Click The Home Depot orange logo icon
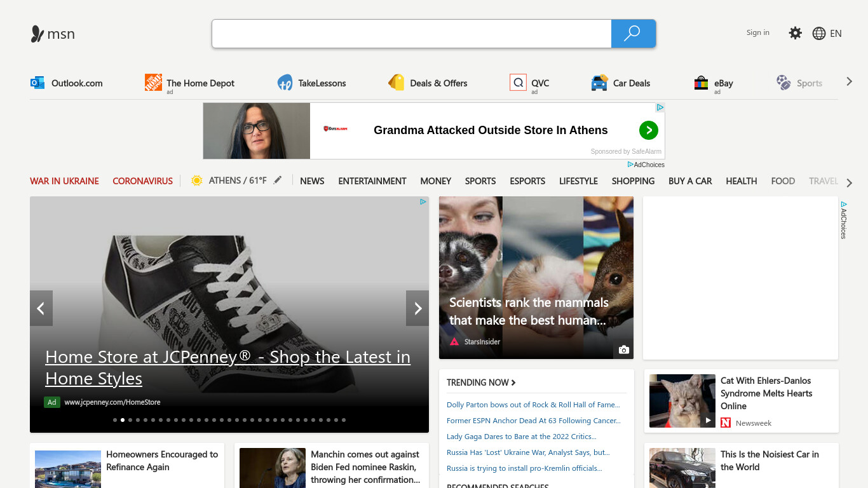Image resolution: width=868 pixels, height=488 pixels. [153, 82]
